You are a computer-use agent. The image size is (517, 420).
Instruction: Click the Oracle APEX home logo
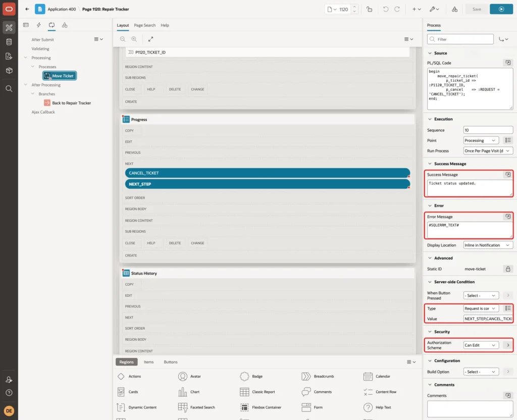(9, 9)
